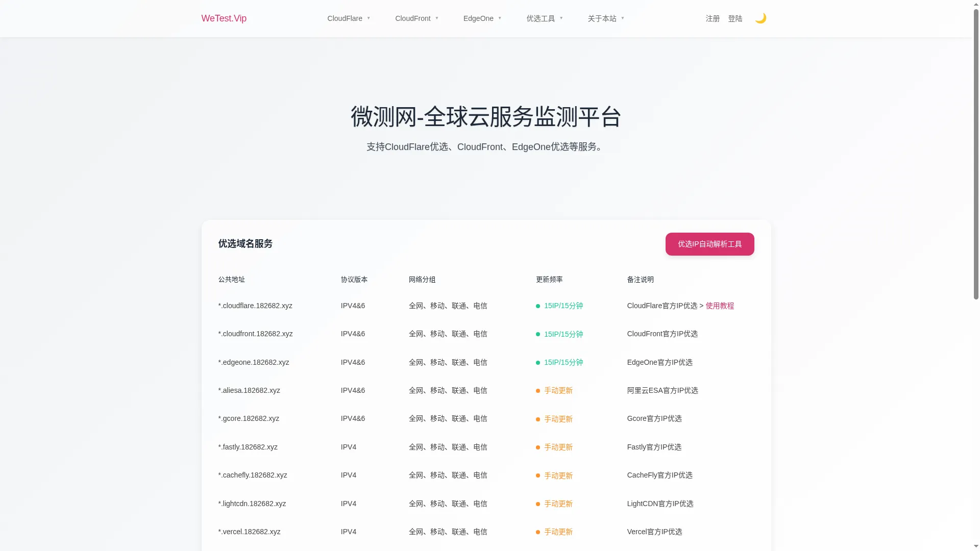Click 手动更新 in the fastly row
This screenshot has height=551, width=980.
558,447
